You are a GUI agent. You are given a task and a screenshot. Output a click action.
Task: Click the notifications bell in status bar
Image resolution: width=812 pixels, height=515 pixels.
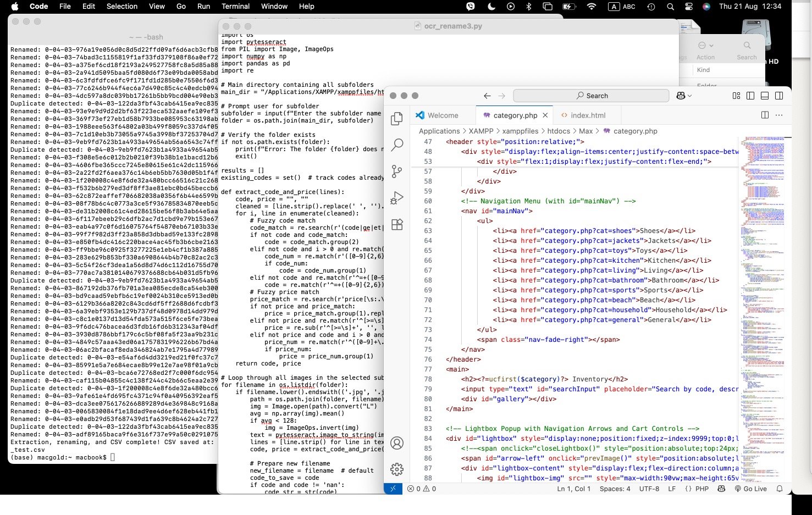pos(779,489)
